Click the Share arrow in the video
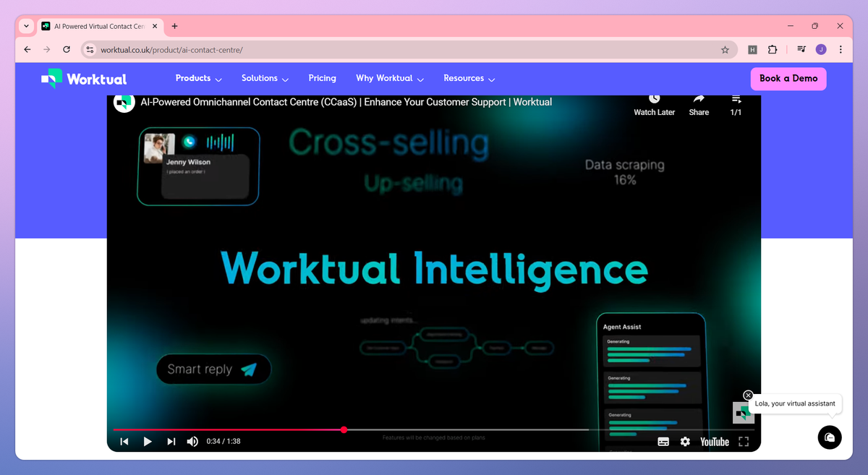Screen dimensions: 868x475 click(x=699, y=98)
